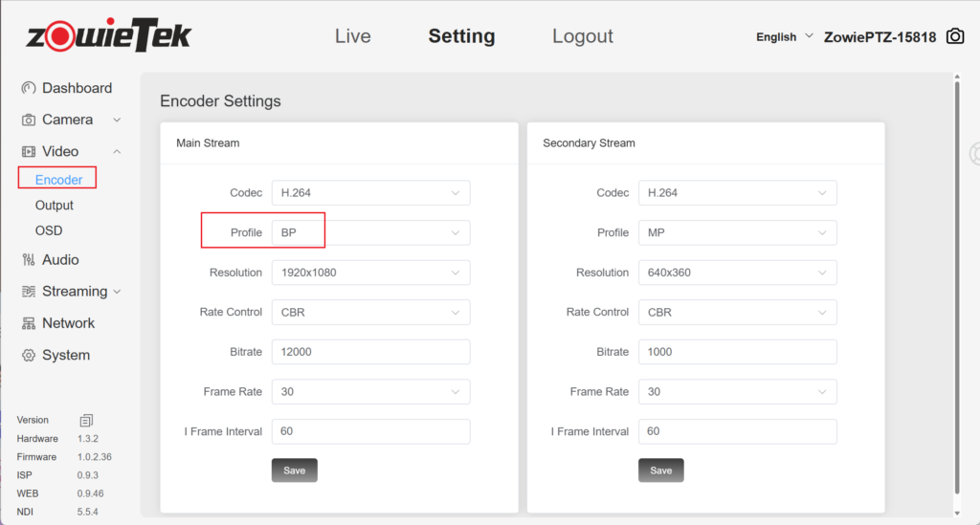Save the Secondary Stream settings
980x525 pixels.
click(660, 470)
